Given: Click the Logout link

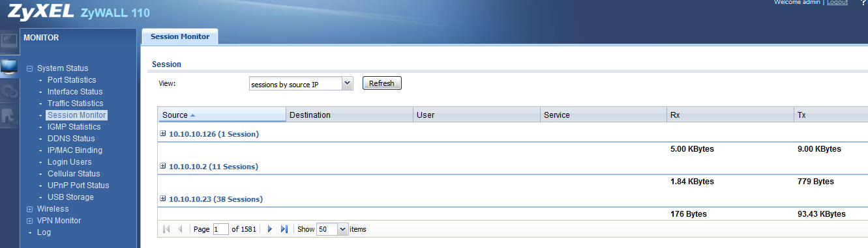Looking at the screenshot, I should point(837,3).
